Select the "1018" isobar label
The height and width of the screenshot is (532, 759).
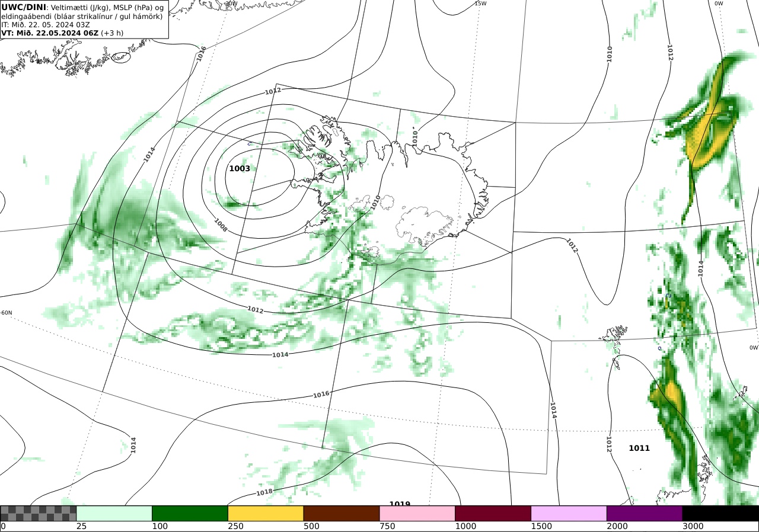[264, 492]
